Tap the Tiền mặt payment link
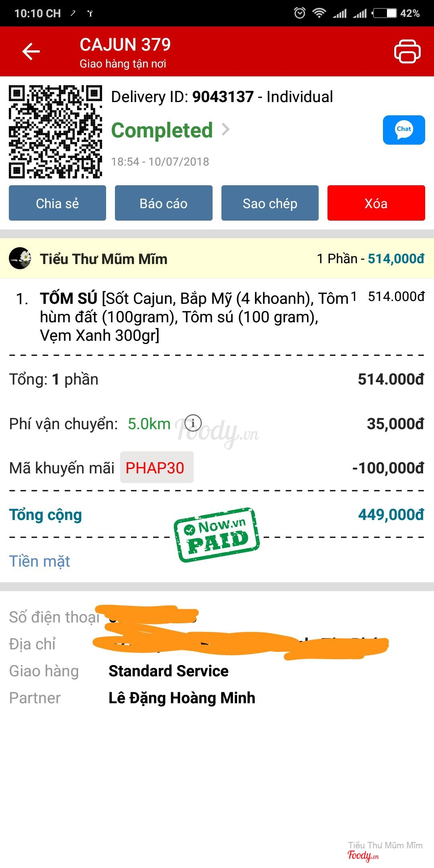 click(x=39, y=561)
